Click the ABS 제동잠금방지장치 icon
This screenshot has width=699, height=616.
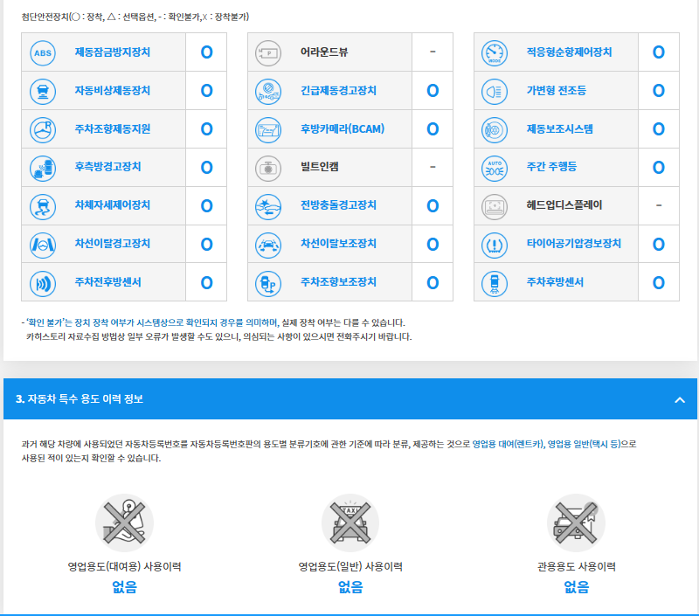click(x=42, y=52)
